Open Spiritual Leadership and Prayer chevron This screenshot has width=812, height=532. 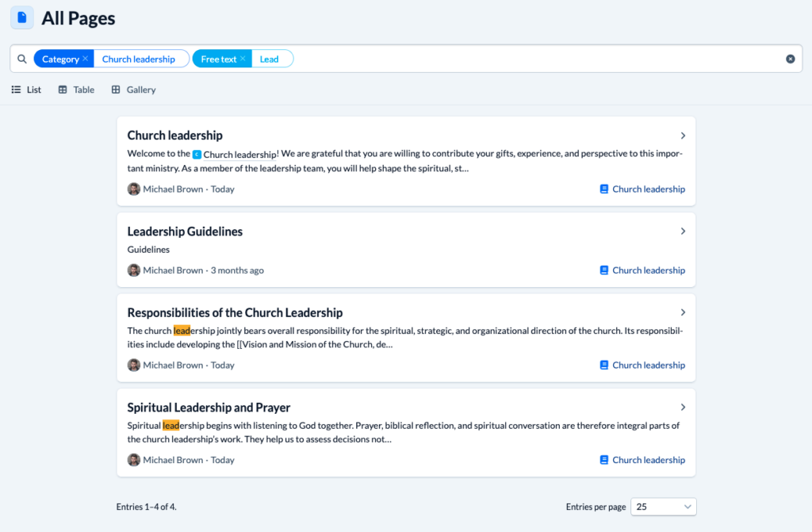683,408
